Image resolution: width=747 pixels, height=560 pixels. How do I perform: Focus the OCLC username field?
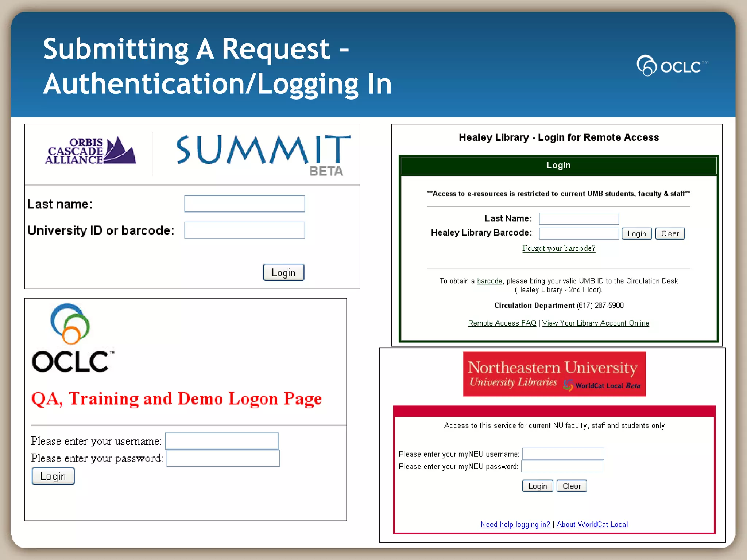click(222, 441)
